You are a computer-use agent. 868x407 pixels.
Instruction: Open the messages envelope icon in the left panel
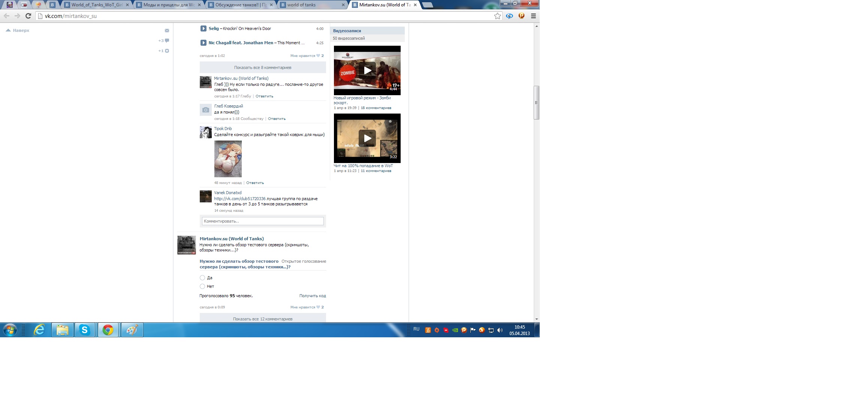pos(167,30)
